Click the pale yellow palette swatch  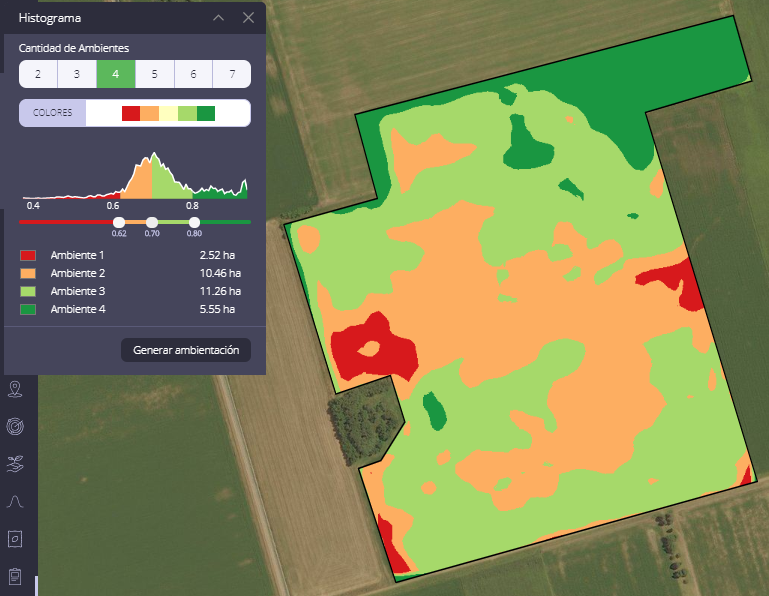pyautogui.click(x=168, y=113)
